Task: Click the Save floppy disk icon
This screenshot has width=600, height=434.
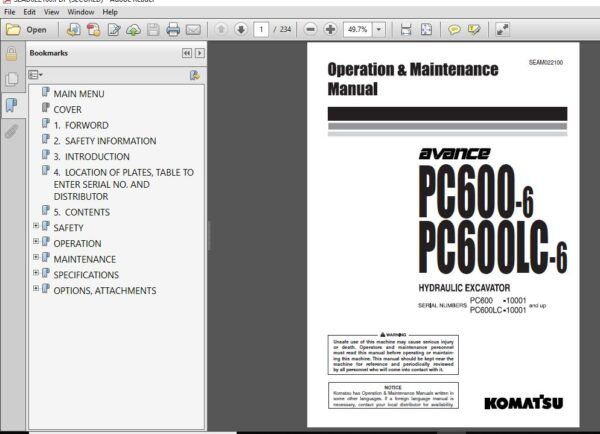Action: tap(153, 29)
